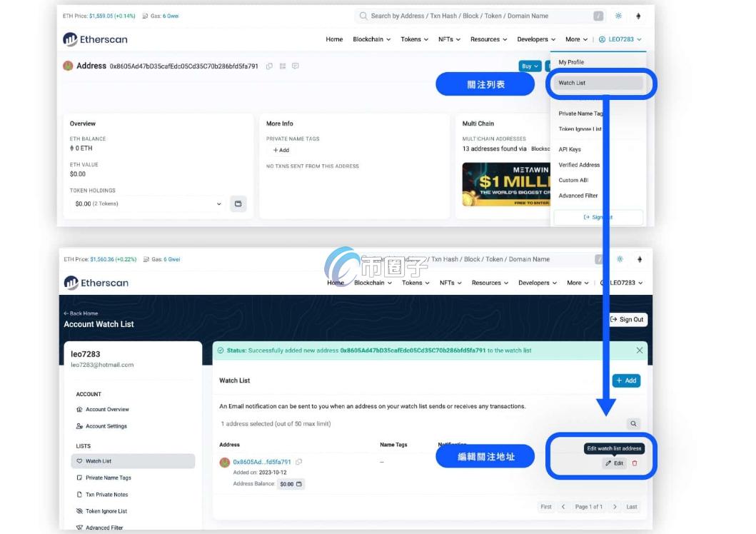Click the magnifier search icon in Watch List
This screenshot has height=534, width=756.
point(632,424)
